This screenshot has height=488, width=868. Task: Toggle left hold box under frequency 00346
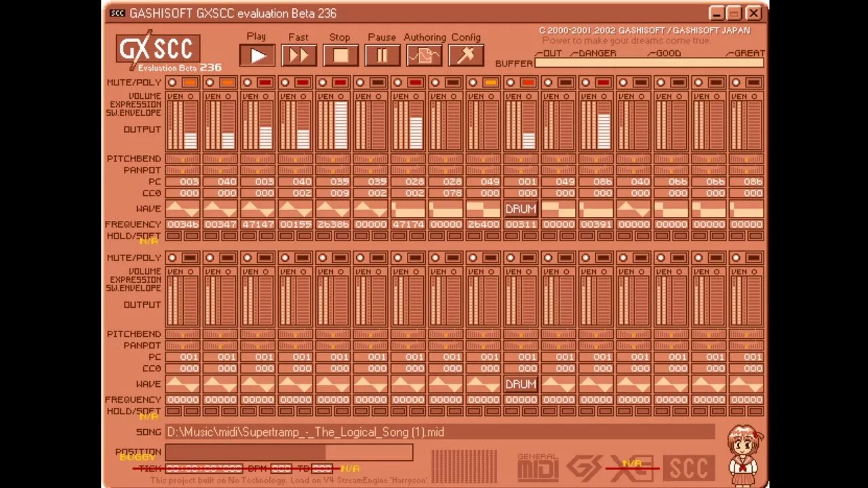point(175,236)
